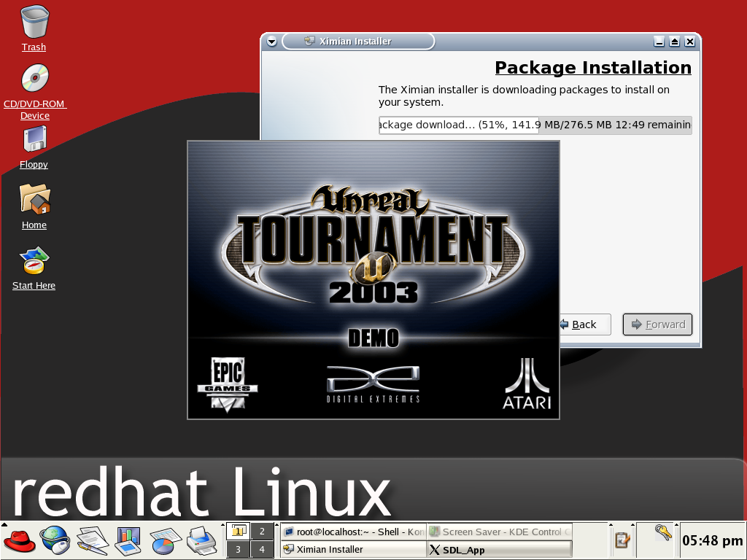The image size is (747, 560).
Task: Click the Package Installation heading
Action: click(593, 68)
